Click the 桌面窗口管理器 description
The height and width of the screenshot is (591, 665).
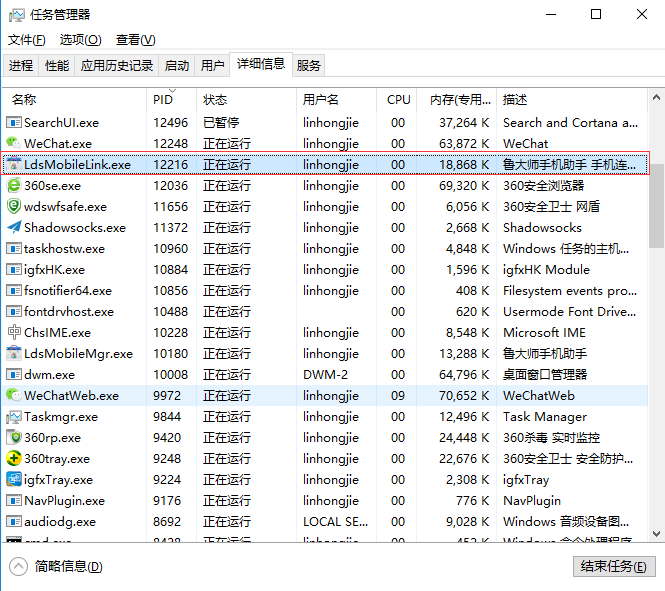pos(545,375)
